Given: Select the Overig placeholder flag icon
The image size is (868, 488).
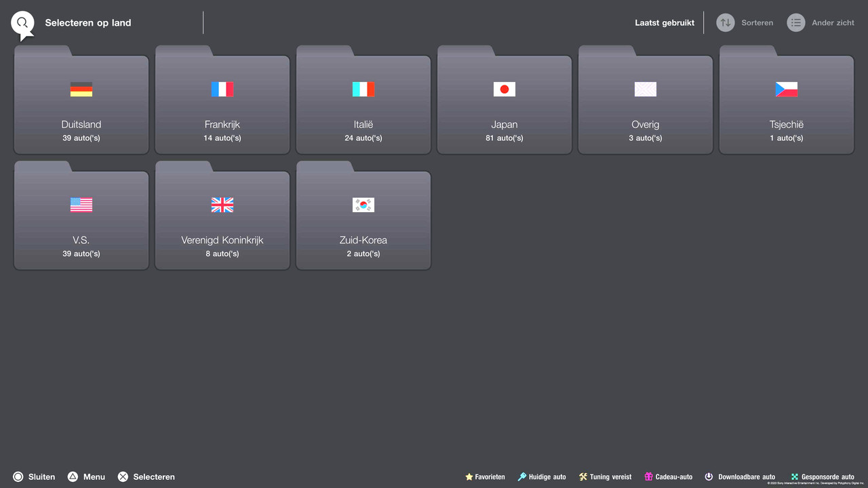Looking at the screenshot, I should (646, 89).
